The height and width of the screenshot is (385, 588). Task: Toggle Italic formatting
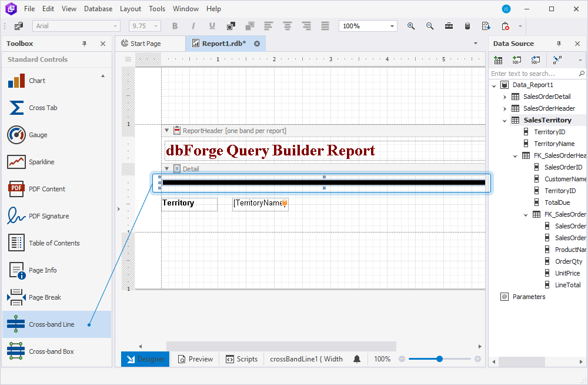click(193, 26)
